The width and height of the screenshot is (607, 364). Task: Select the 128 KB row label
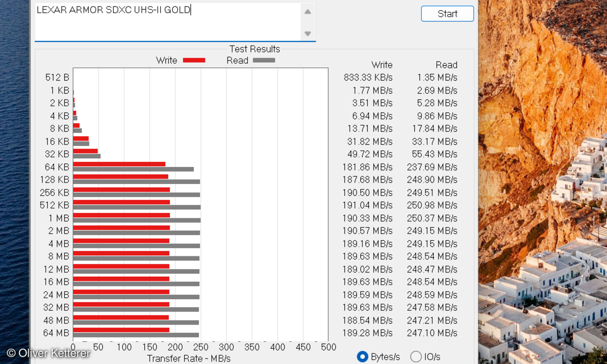(x=55, y=179)
